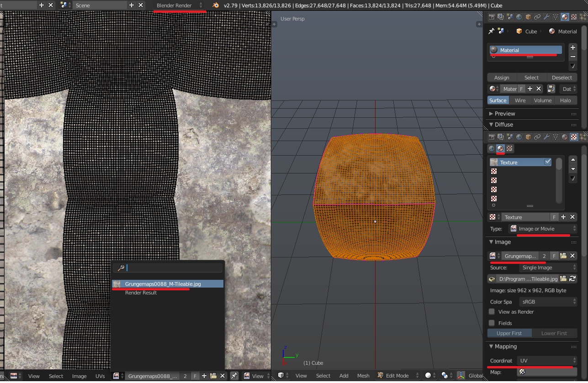This screenshot has height=383, width=588.
Task: Open Constraints tab in lower properties header
Action: click(x=537, y=137)
